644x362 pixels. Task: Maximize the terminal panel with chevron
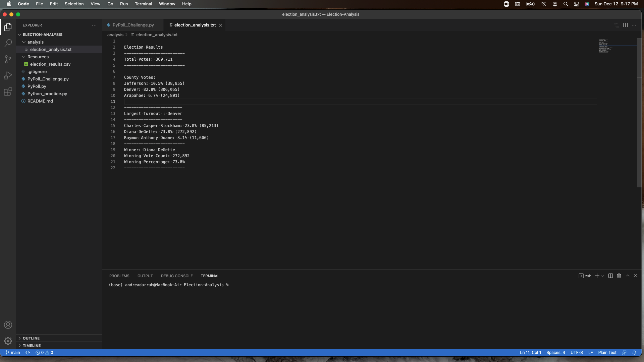pos(628,276)
